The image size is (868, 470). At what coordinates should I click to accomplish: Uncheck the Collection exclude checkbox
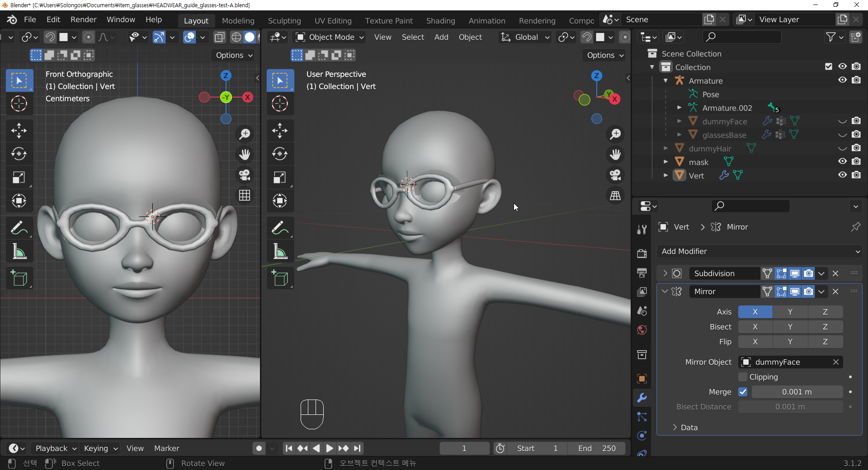coord(829,66)
